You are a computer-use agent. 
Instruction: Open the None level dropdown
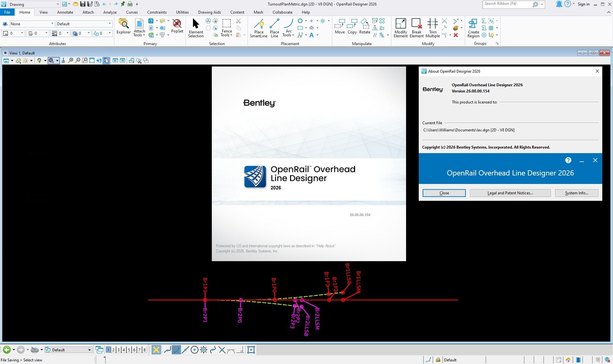point(32,24)
